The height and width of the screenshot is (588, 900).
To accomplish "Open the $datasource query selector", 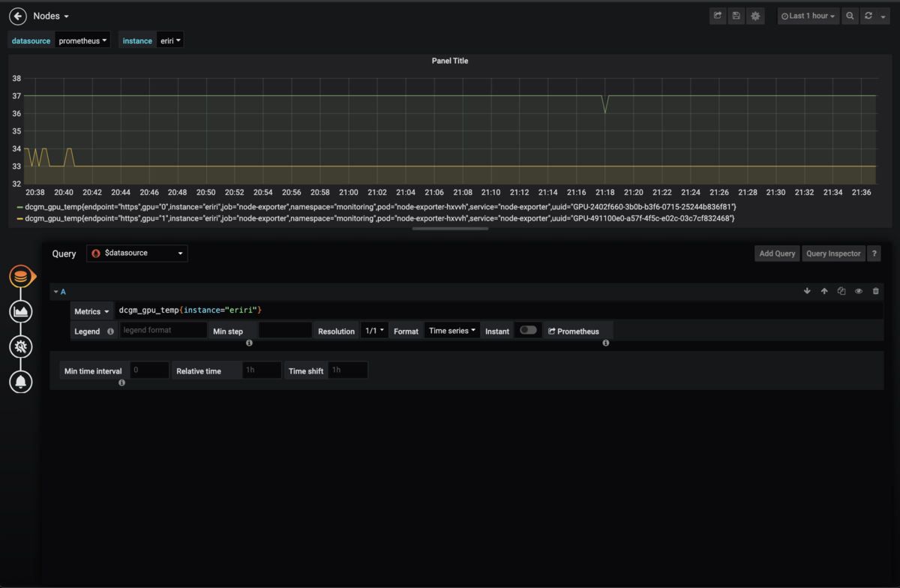I will [137, 253].
